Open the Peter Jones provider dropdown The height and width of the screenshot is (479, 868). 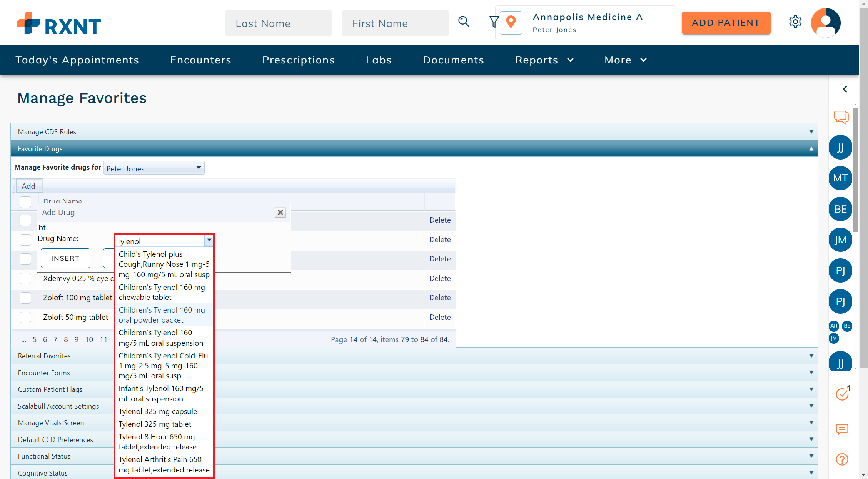(154, 168)
